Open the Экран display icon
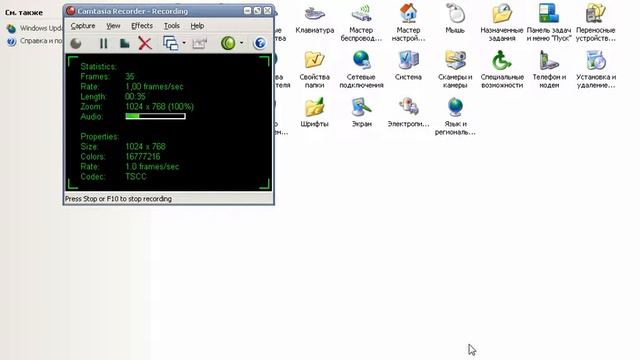Viewport: 640px width, 360px height. pos(361,113)
